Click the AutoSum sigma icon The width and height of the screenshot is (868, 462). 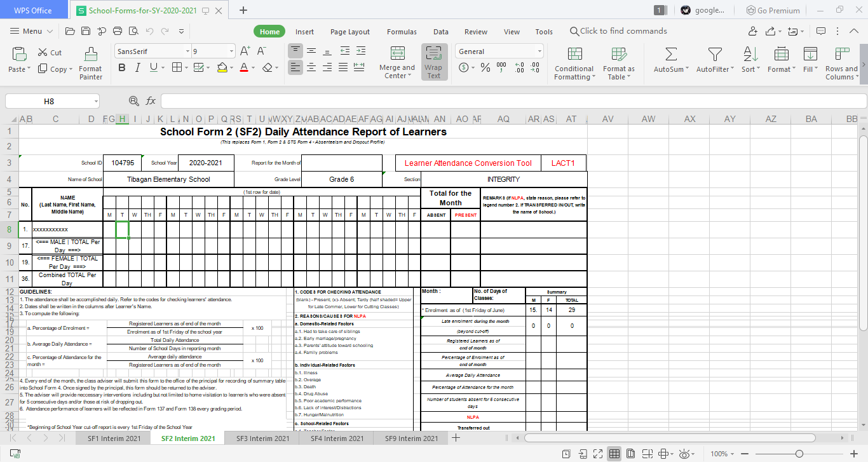[670, 54]
